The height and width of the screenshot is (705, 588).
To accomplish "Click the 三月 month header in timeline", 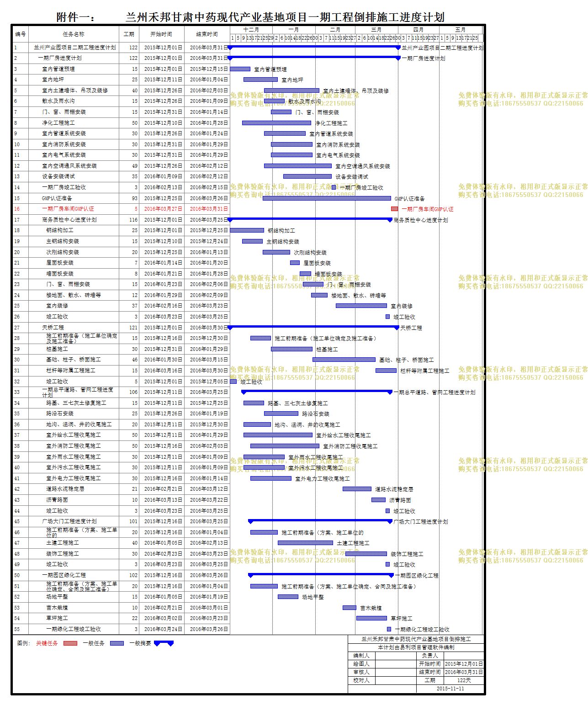I will [376, 30].
